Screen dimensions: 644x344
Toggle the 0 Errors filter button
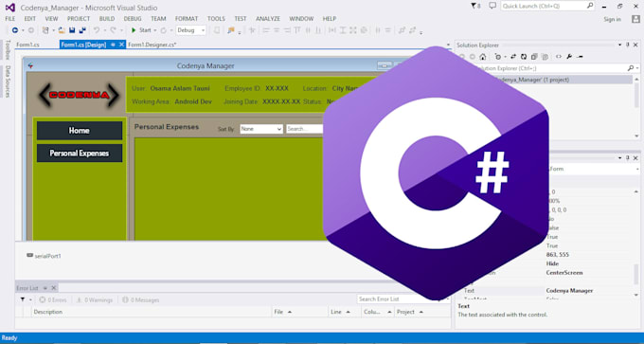pyautogui.click(x=53, y=300)
